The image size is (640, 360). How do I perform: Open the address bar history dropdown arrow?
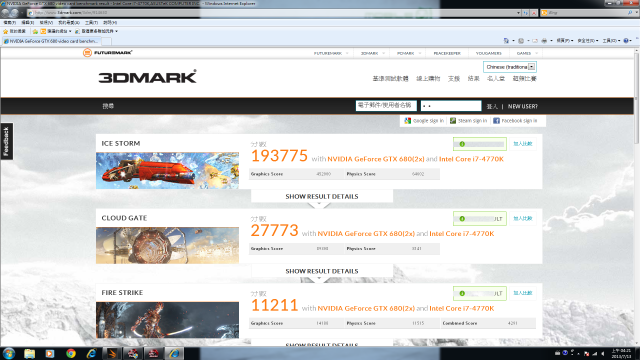click(x=518, y=13)
